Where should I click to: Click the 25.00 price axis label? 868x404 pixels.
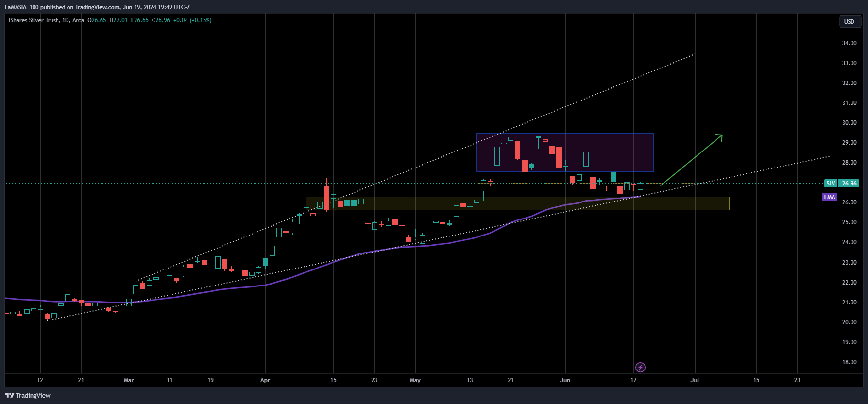pyautogui.click(x=849, y=222)
